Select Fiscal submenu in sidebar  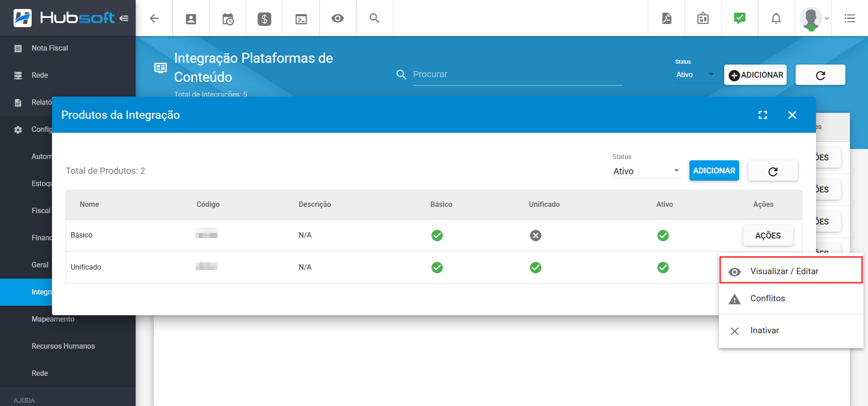coord(41,210)
